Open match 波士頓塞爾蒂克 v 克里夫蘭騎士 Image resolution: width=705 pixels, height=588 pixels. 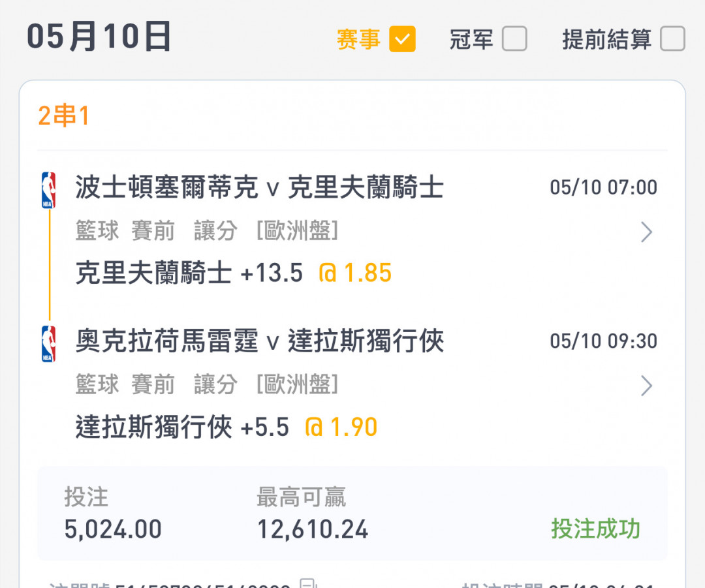point(259,187)
